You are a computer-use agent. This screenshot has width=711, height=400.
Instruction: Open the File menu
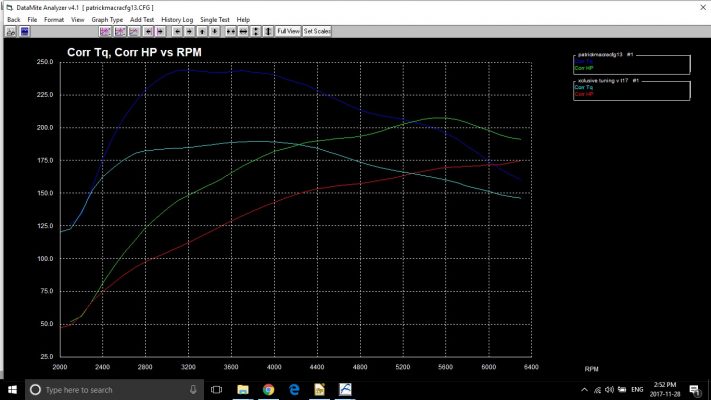32,20
